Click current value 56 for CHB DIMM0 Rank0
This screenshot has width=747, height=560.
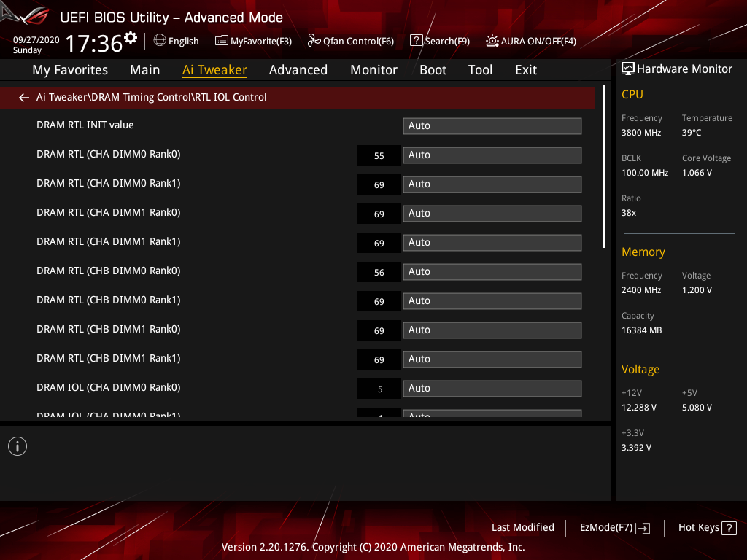point(379,273)
